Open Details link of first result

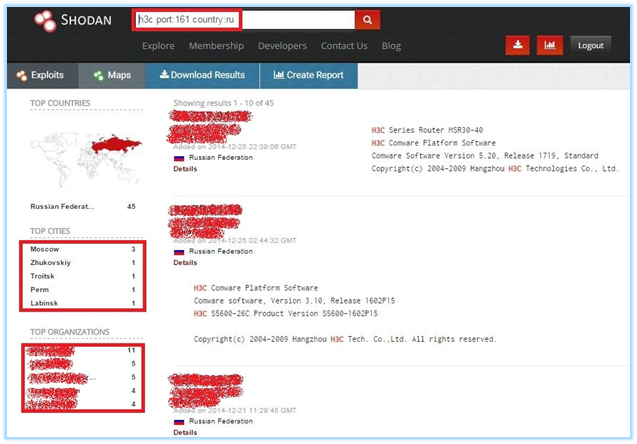[185, 169]
